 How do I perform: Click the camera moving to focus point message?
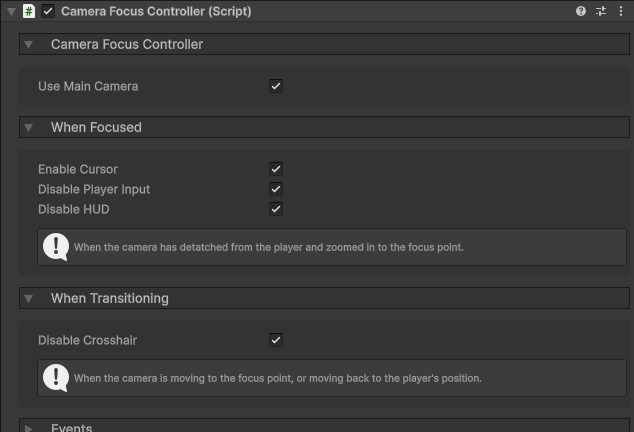(278, 378)
